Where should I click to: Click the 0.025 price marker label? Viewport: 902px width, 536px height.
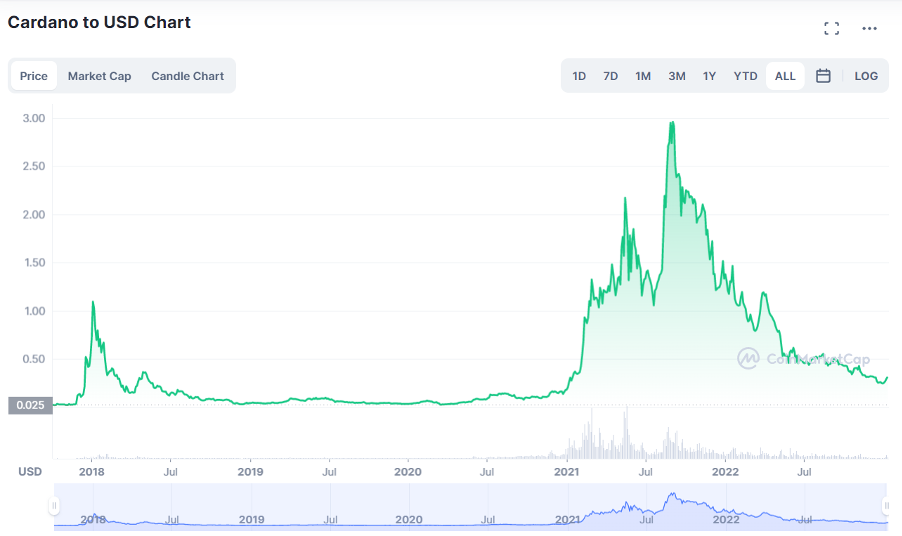coord(30,405)
